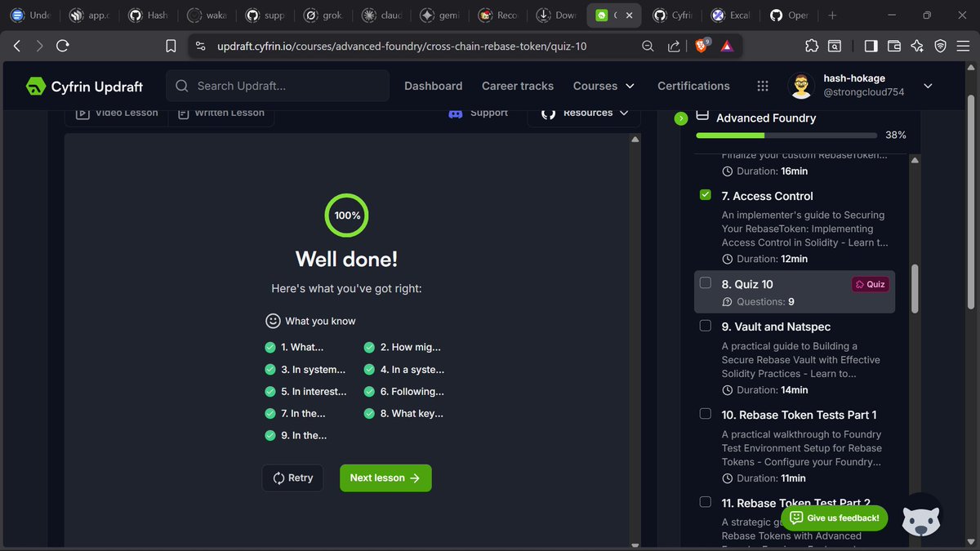Open the Dashboard nav item
Screen dimensions: 980x551
pos(433,86)
